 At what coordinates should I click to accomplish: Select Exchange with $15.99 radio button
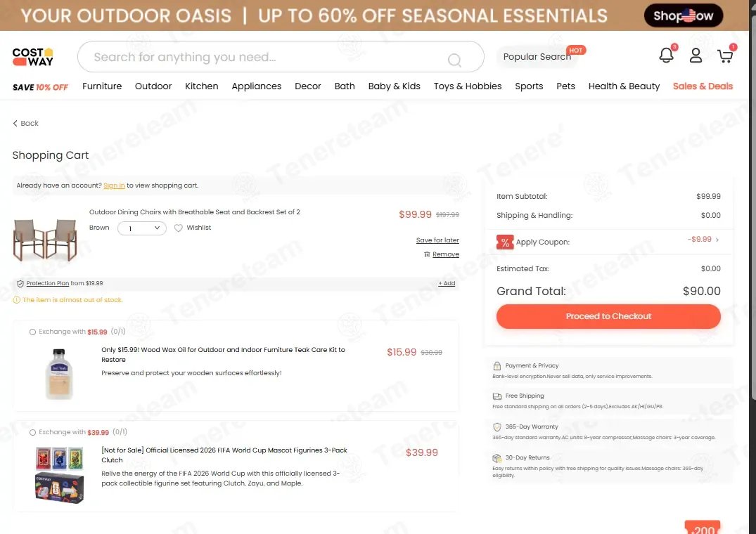32,332
